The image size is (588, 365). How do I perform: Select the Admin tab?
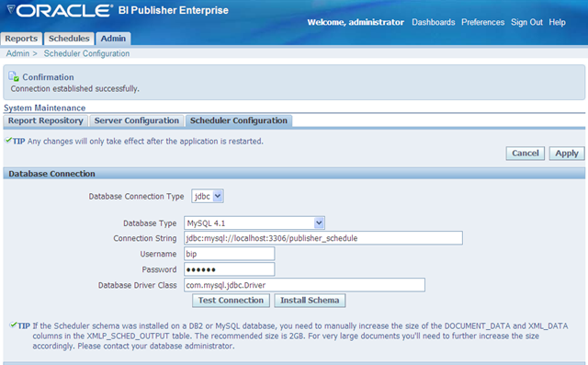(x=113, y=39)
